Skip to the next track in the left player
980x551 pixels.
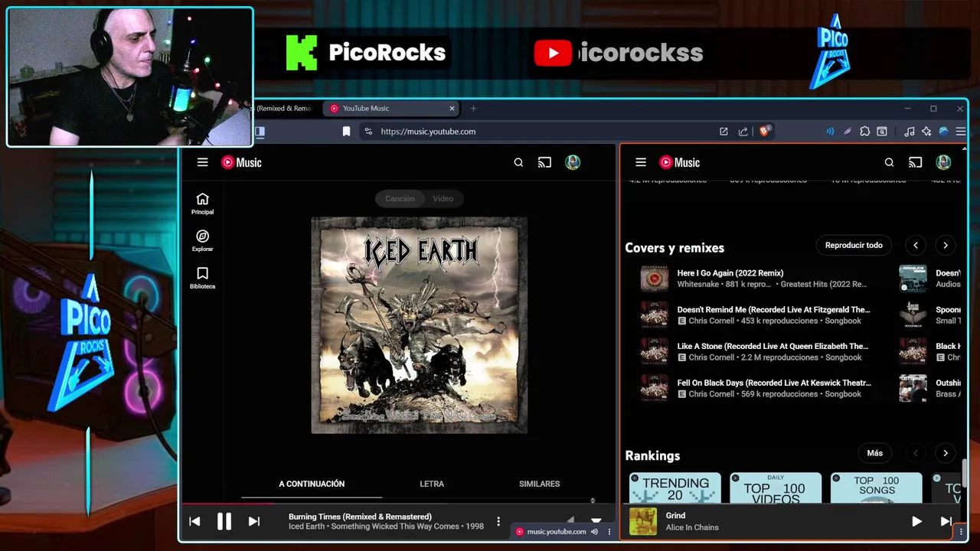coord(253,522)
